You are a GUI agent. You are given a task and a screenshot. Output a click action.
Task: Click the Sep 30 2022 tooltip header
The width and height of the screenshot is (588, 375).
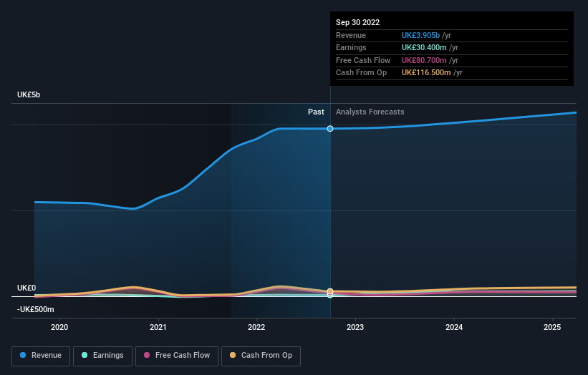pyautogui.click(x=358, y=22)
